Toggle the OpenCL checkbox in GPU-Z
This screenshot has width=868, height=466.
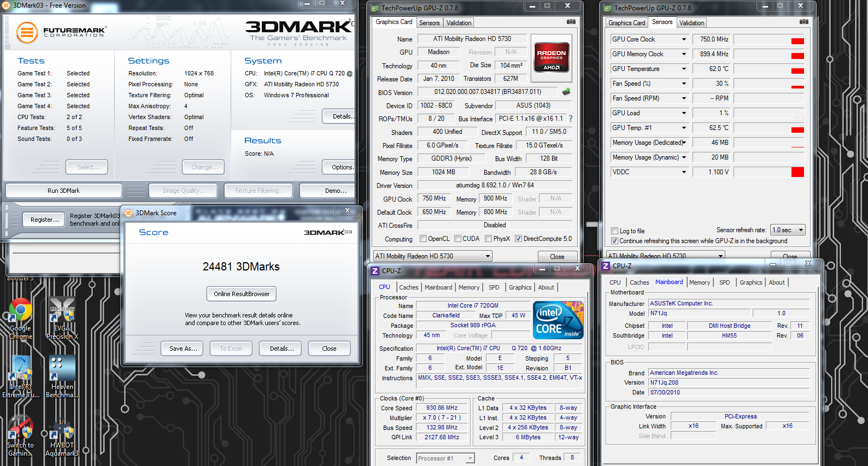[x=423, y=239]
